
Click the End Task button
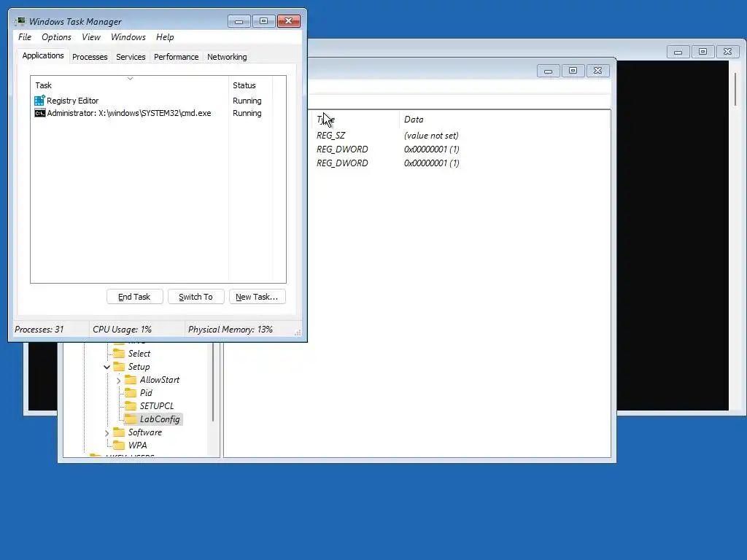(x=134, y=297)
